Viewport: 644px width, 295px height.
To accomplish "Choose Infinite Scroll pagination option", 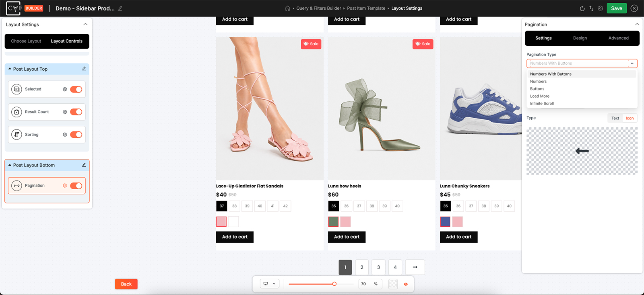I will click(582, 104).
